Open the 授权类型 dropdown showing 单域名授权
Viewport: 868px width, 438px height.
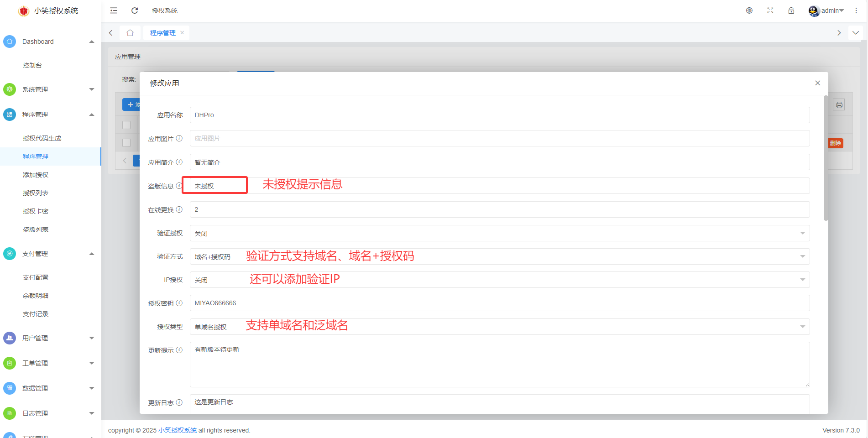pyautogui.click(x=803, y=326)
